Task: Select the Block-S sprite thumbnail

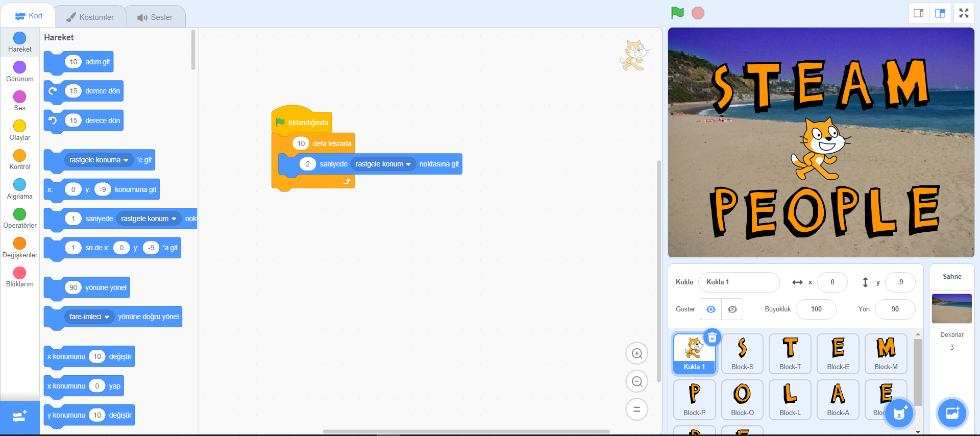Action: click(742, 354)
